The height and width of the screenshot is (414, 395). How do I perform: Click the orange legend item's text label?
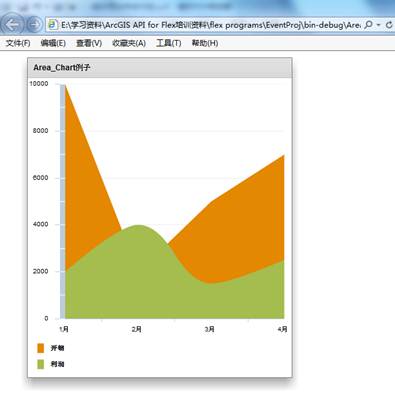pyautogui.click(x=57, y=348)
